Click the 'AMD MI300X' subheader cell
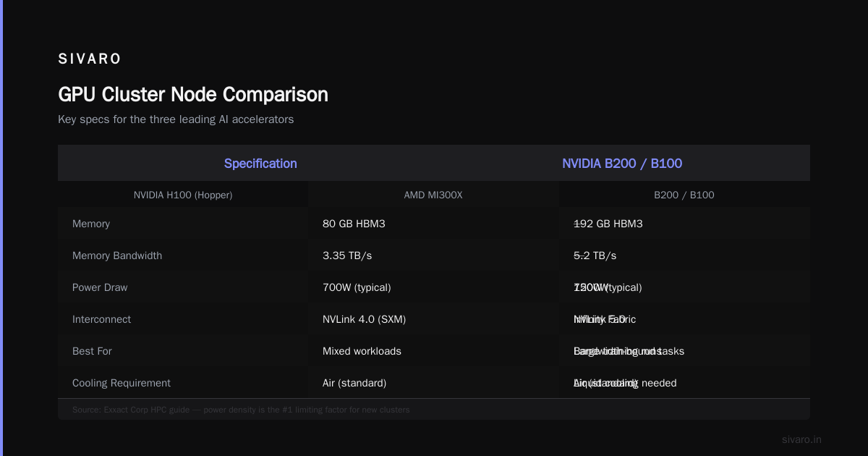The height and width of the screenshot is (456, 868). pyautogui.click(x=433, y=195)
